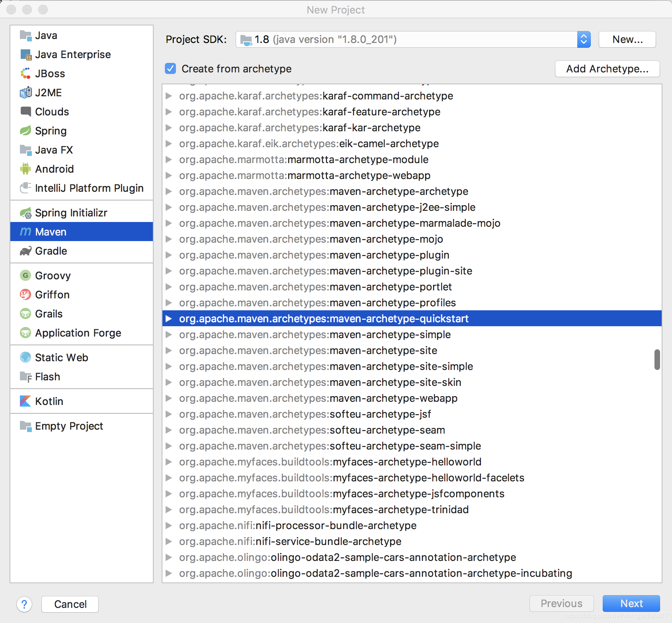Viewport: 672px width, 623px height.
Task: Click the Java FX folder icon
Action: coord(25,150)
